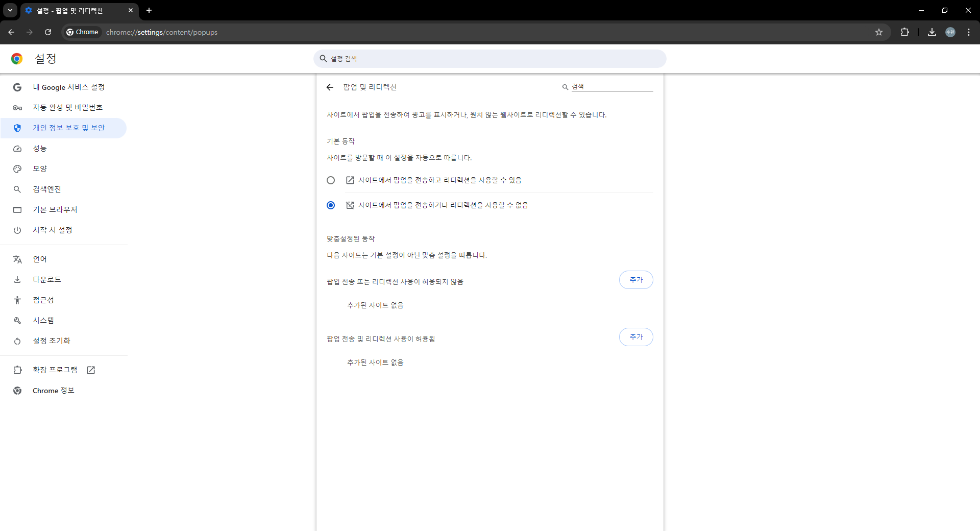Open 확장 프로그램 external link in sidebar

click(x=55, y=370)
